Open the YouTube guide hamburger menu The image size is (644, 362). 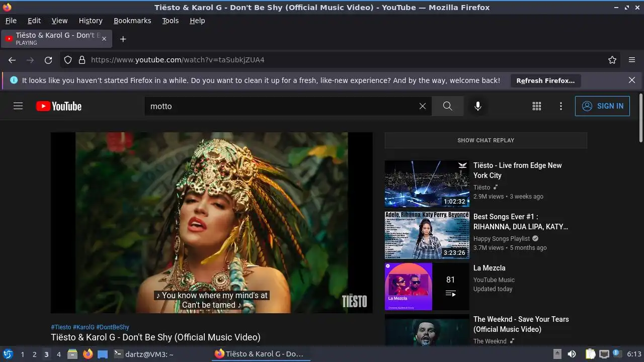[x=18, y=106]
